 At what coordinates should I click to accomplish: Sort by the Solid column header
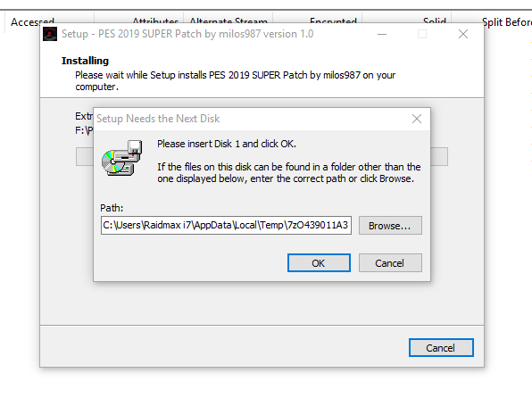point(435,21)
